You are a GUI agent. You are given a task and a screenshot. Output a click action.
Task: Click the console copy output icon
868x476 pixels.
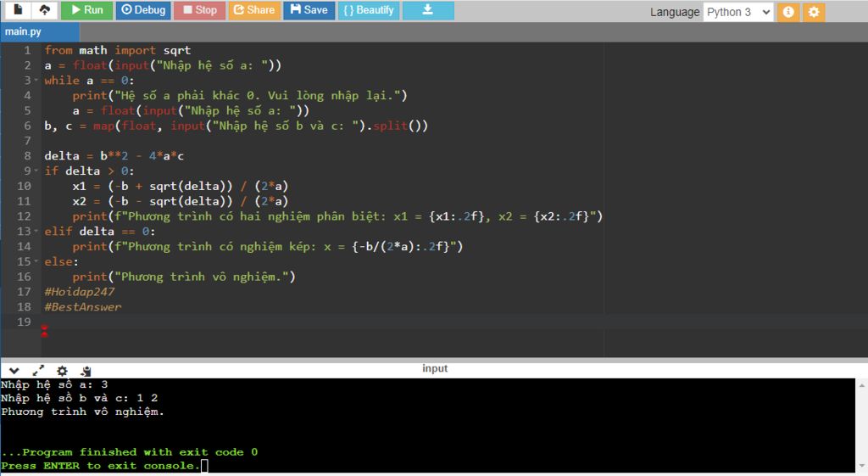86,371
